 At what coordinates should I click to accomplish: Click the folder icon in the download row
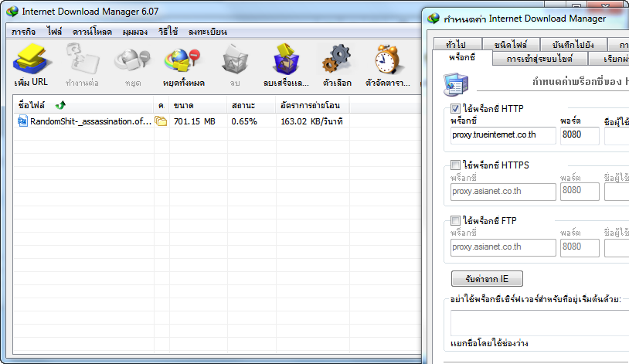(x=161, y=121)
